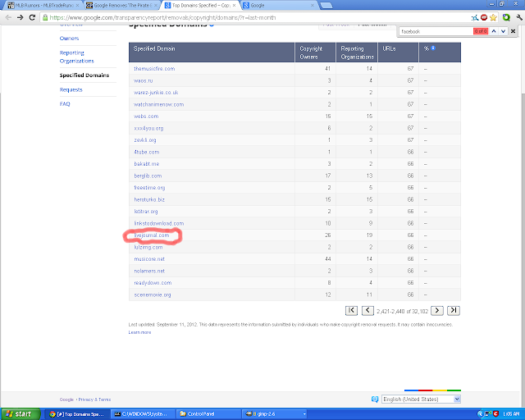Open Reporting Organizations sidebar link

coord(76,57)
